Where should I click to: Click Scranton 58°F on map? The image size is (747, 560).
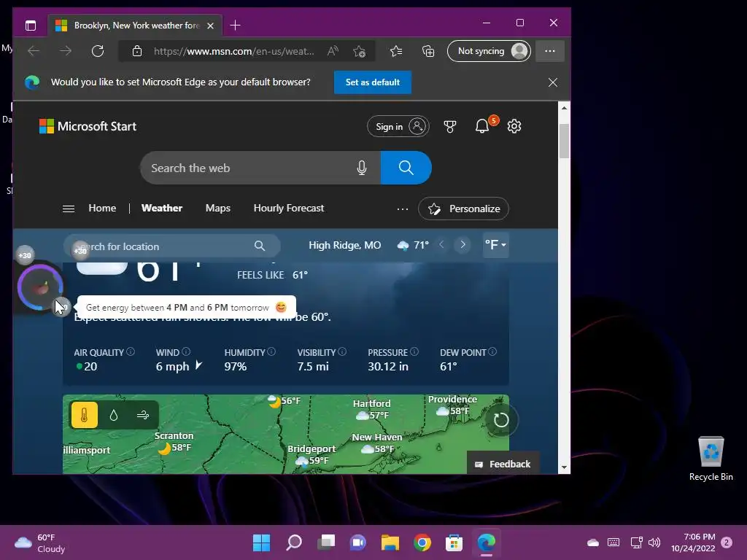(174, 442)
